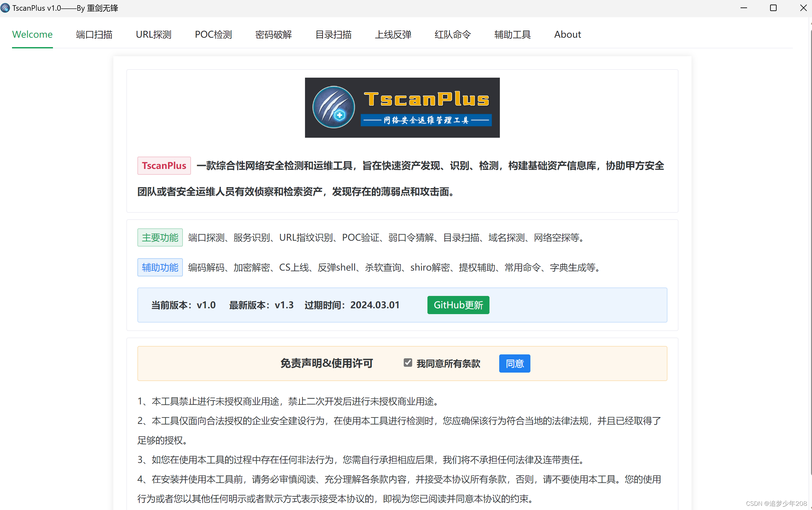
Task: Open the About tab
Action: (567, 34)
